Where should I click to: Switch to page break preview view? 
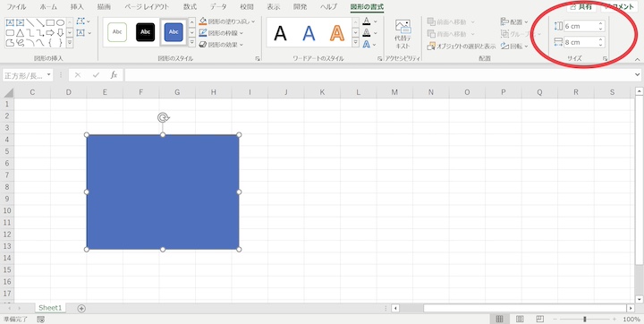pos(540,319)
